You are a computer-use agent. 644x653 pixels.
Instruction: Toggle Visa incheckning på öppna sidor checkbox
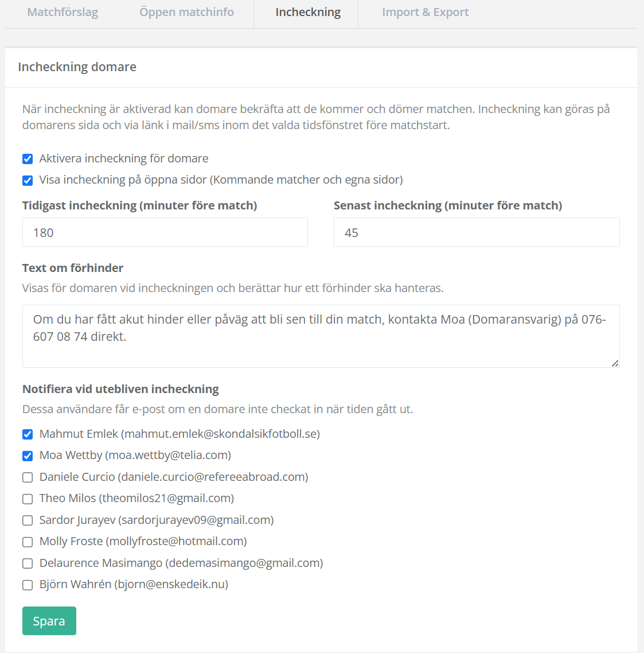click(x=28, y=180)
